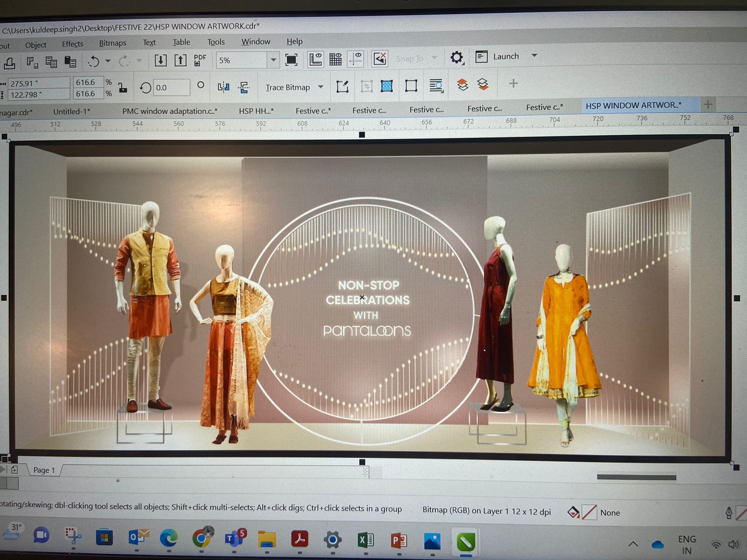Expand the Trace Bitmap dropdown arrow
The image size is (747, 560).
pos(321,87)
